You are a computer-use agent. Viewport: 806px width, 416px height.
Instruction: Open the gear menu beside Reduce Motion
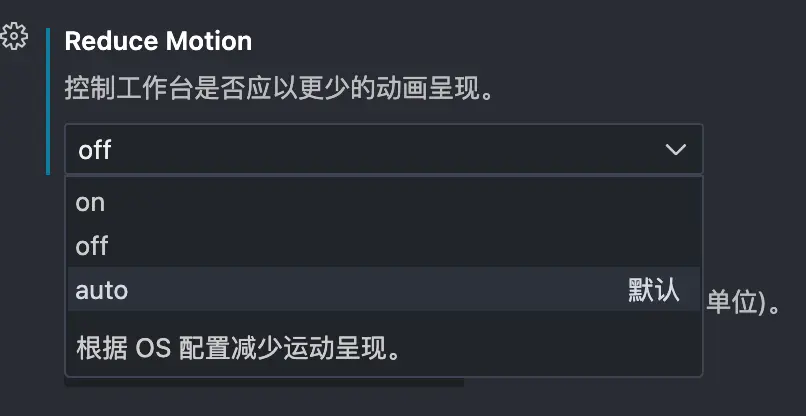14,36
